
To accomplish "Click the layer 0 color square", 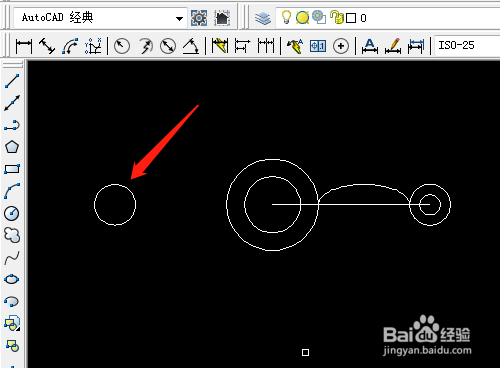I will tap(351, 18).
